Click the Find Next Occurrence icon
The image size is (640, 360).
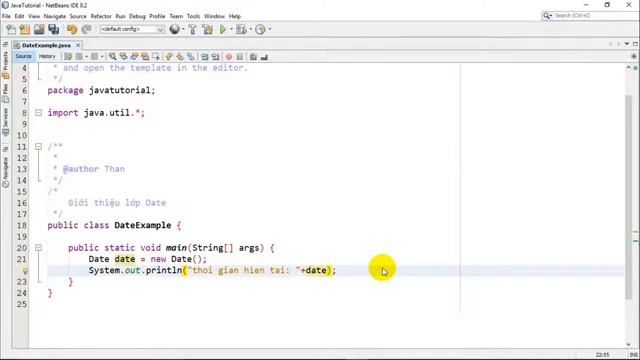134,57
